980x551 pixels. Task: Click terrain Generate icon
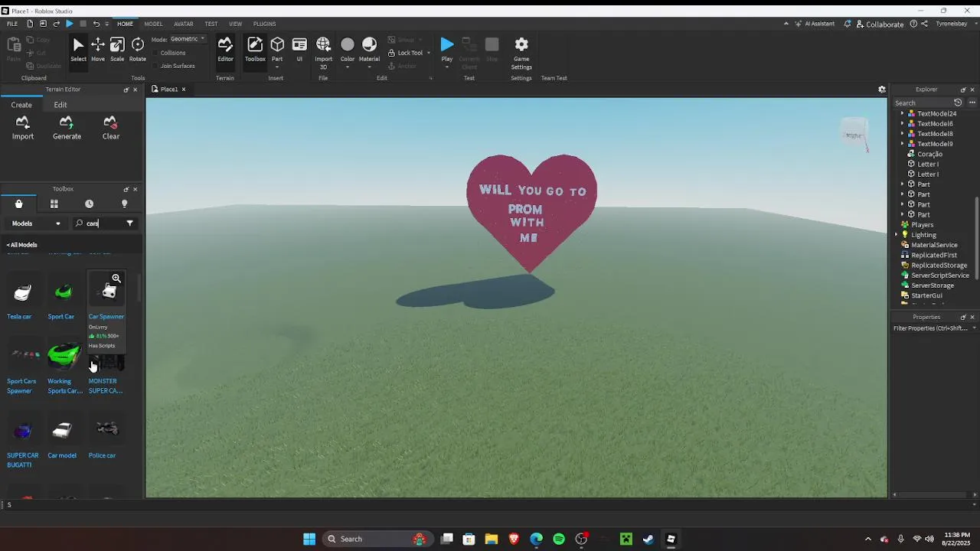coord(67,128)
